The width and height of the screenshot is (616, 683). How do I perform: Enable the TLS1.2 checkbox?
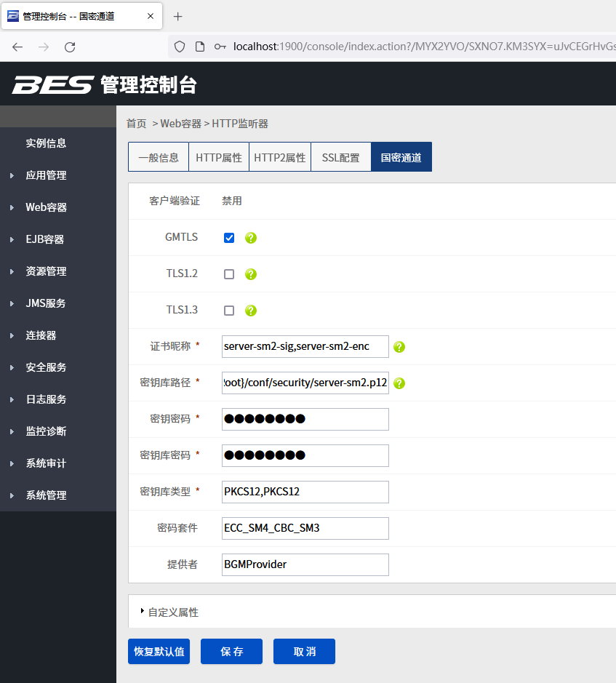(x=229, y=274)
